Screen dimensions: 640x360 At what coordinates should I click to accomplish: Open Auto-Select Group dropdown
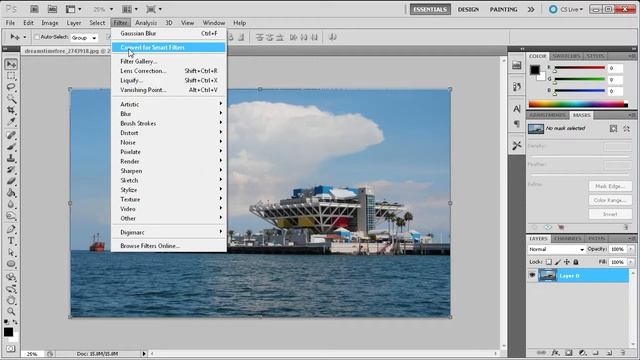(84, 38)
